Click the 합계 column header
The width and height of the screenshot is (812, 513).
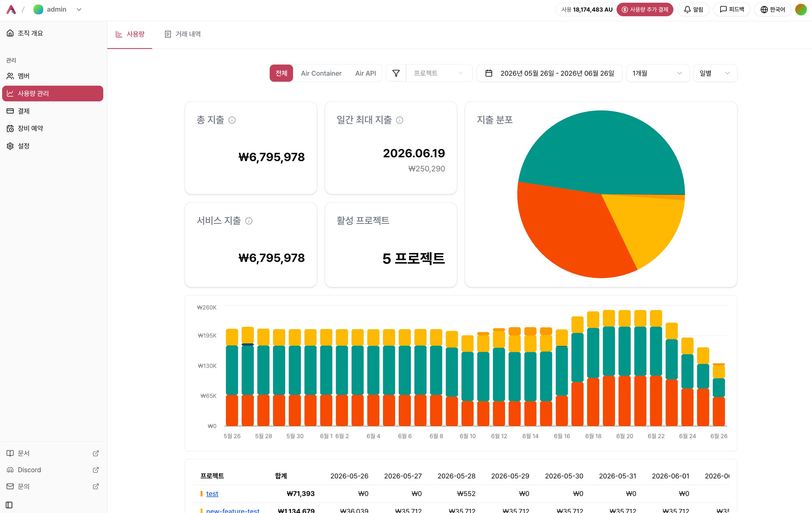pos(281,475)
